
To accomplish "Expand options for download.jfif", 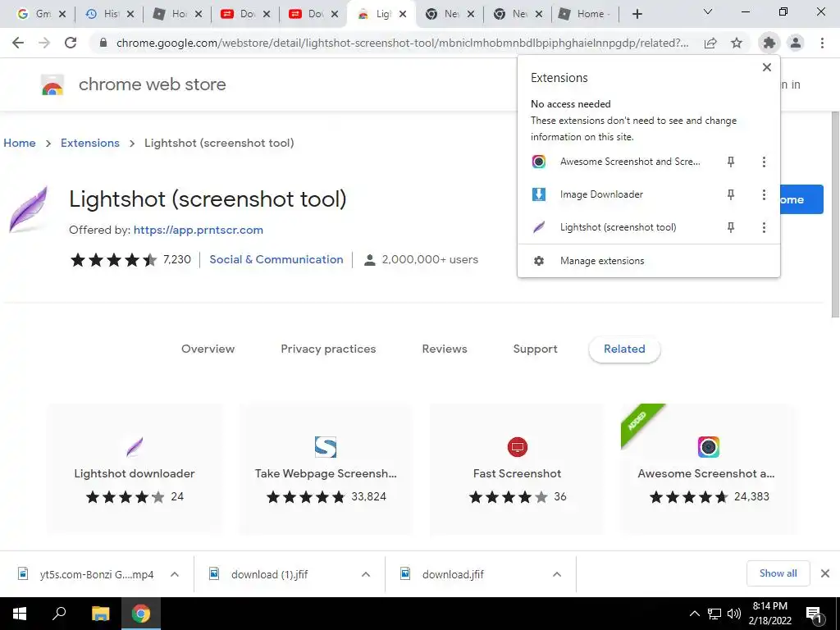I will [557, 574].
